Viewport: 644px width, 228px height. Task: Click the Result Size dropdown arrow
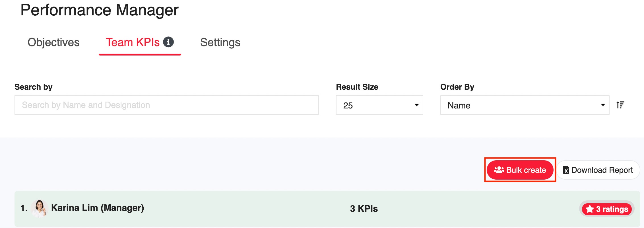pyautogui.click(x=416, y=105)
